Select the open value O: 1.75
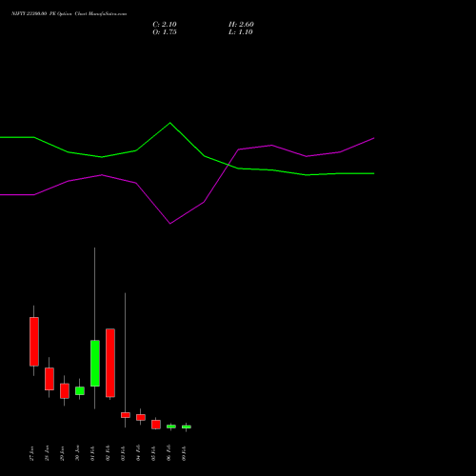This screenshot has width=476, height=476. coord(165,32)
